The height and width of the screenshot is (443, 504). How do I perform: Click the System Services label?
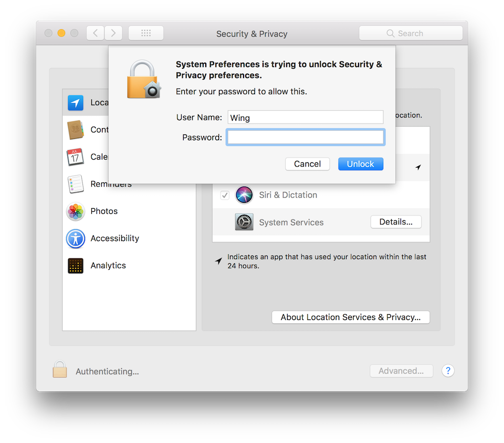pos(291,222)
